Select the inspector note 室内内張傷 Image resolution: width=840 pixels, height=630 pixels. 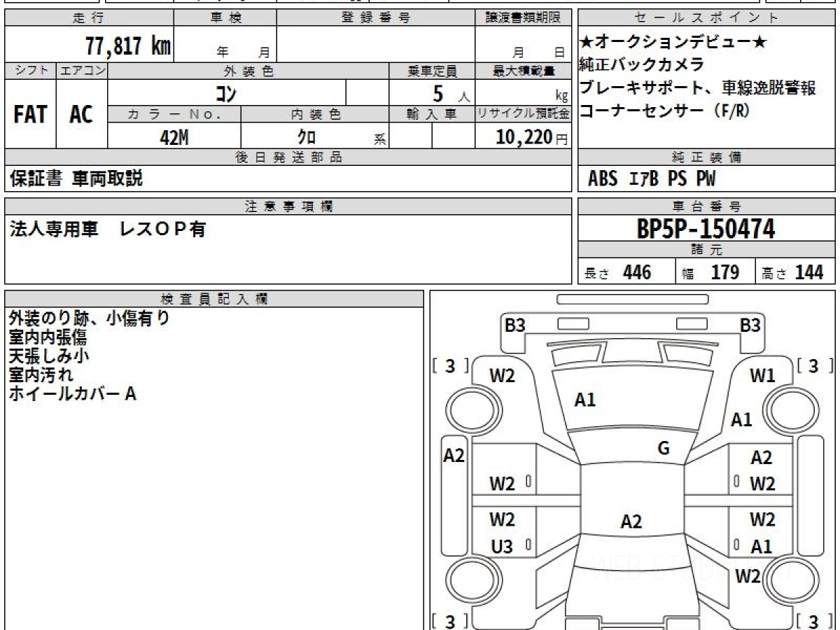pos(48,337)
